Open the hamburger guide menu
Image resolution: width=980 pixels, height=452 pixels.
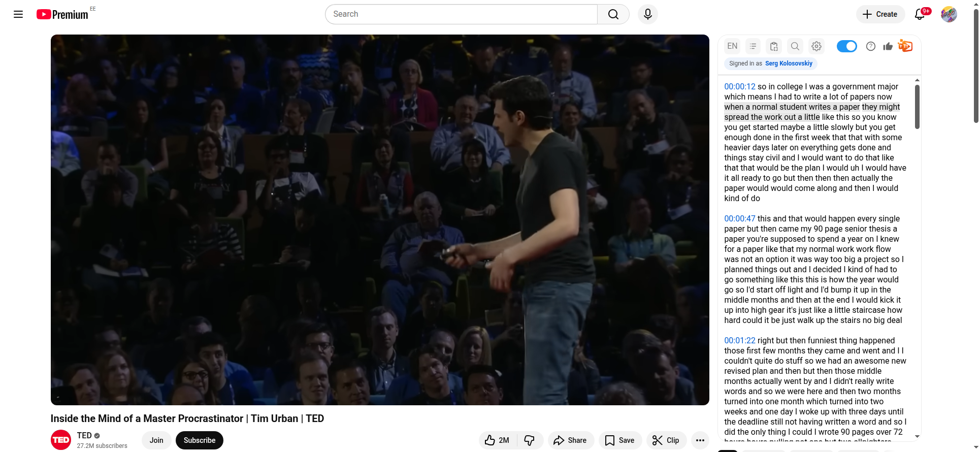click(x=18, y=14)
